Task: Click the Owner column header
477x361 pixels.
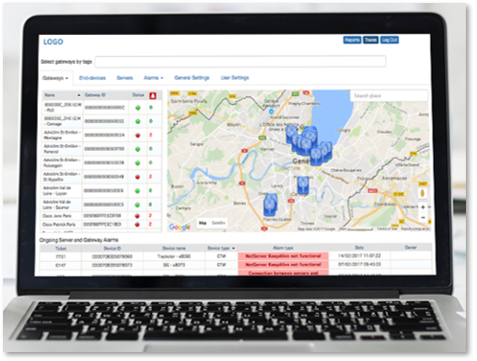Action: (x=411, y=248)
